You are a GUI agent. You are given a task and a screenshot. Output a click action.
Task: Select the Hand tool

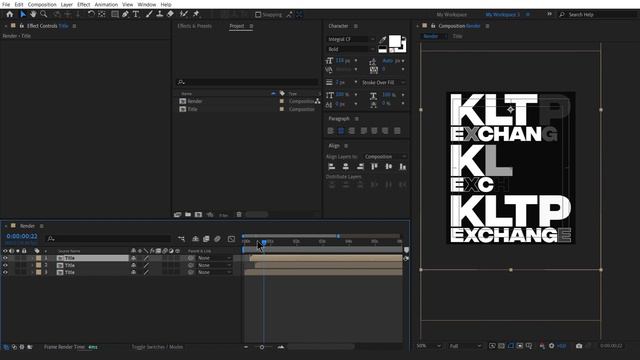pyautogui.click(x=33, y=14)
